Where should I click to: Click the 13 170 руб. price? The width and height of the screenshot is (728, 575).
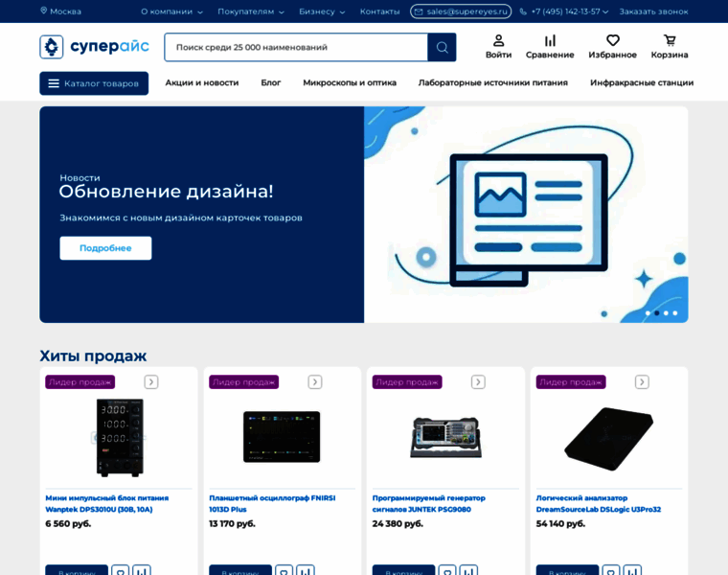(x=232, y=524)
